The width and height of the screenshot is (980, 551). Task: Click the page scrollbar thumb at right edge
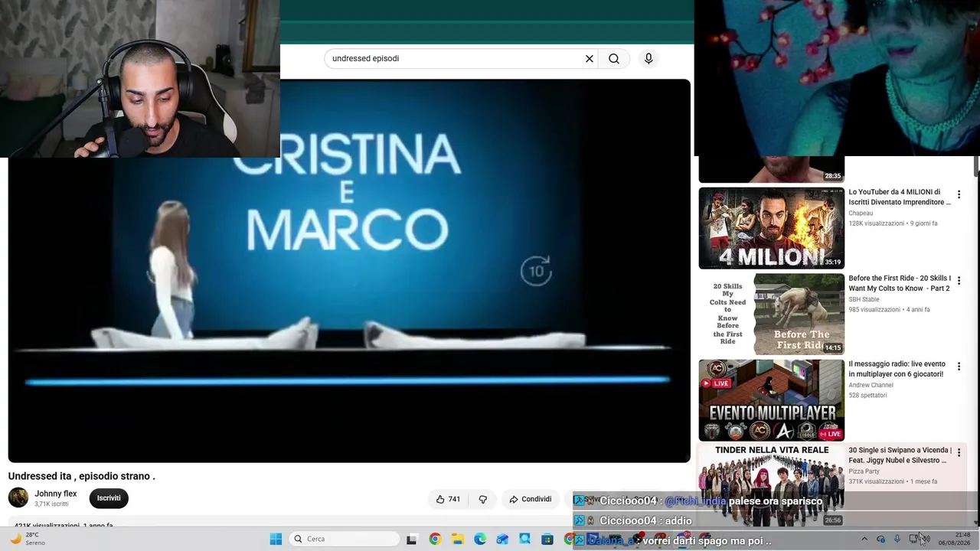976,167
